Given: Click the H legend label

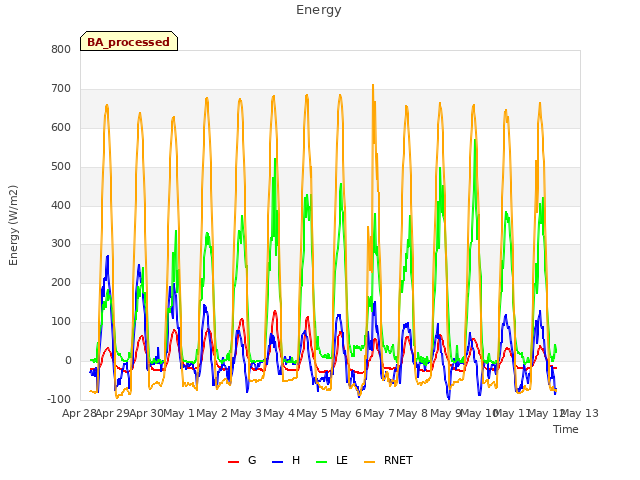Looking at the screenshot, I should pyautogui.click(x=296, y=460).
